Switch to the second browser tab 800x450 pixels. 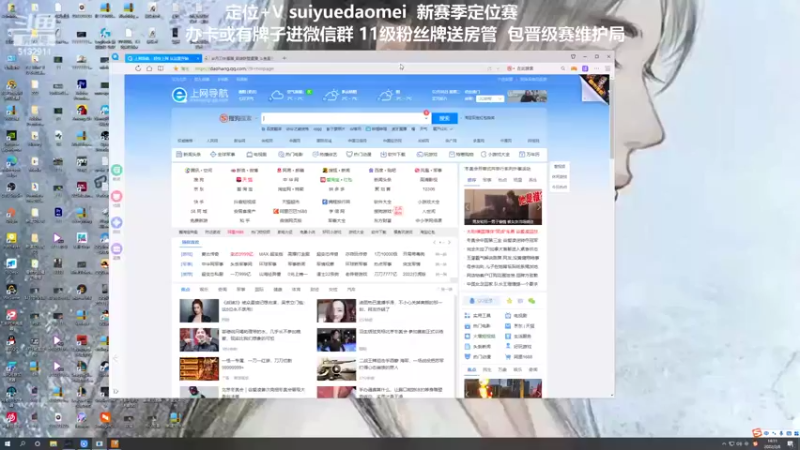pos(240,58)
